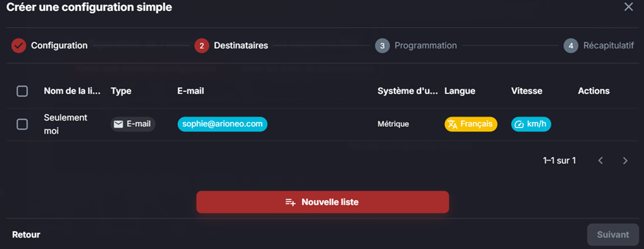This screenshot has width=644, height=249.
Task: Go to previous page chevron
Action: [600, 161]
